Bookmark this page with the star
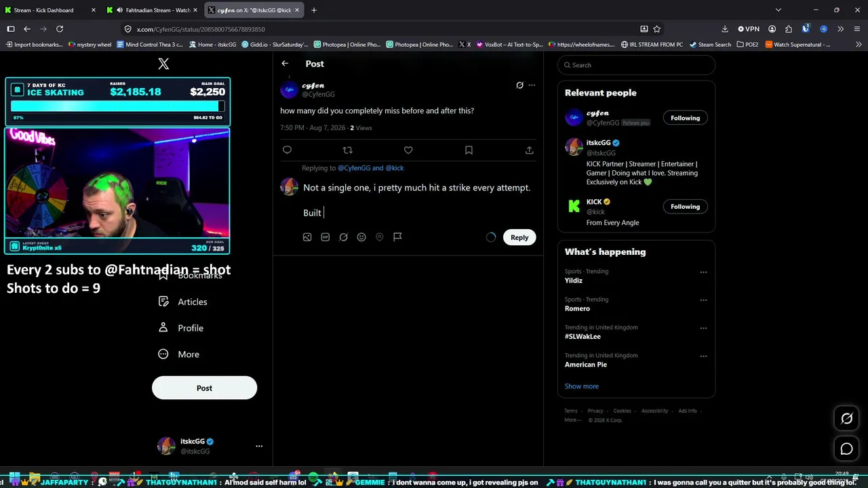This screenshot has width=868, height=488. [656, 29]
